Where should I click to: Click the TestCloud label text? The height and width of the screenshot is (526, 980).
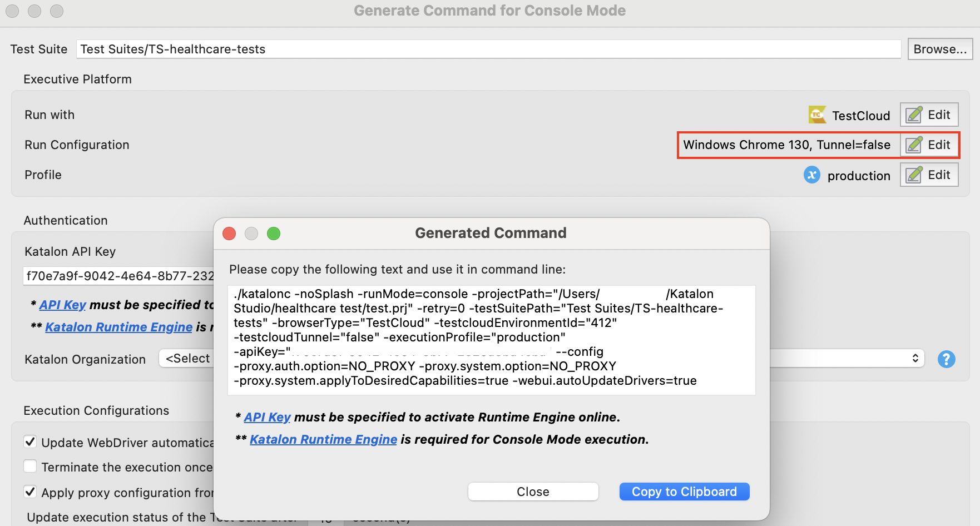861,116
